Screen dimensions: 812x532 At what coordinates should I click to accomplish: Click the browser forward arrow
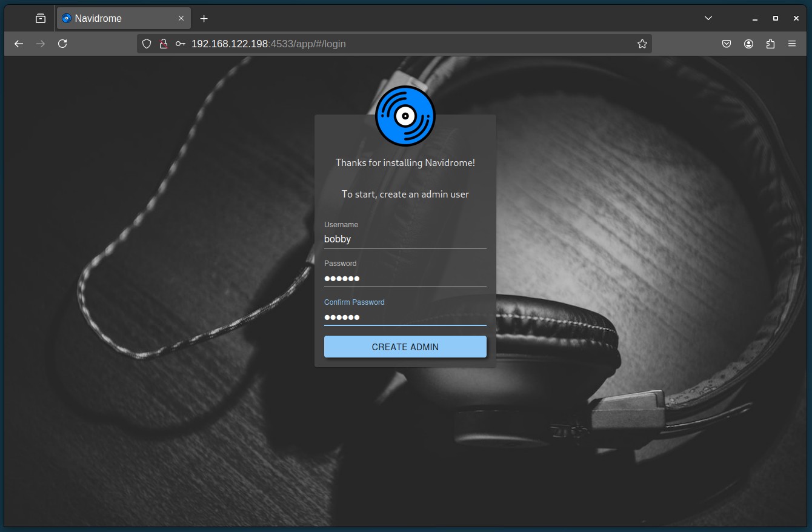click(41, 44)
